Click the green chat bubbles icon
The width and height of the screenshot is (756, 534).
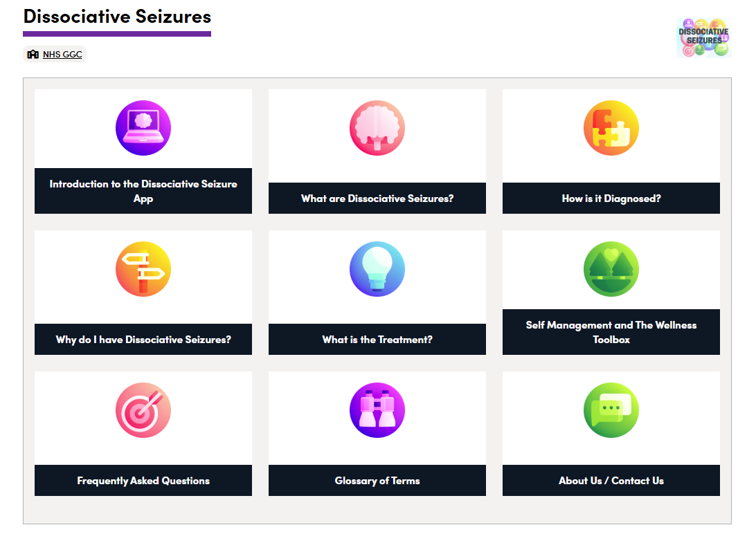point(611,410)
